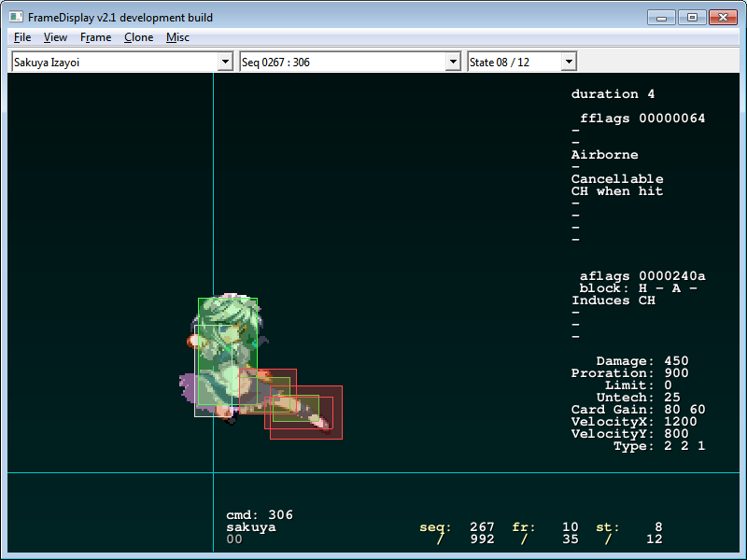
Task: Open the Misc menu
Action: 177,37
